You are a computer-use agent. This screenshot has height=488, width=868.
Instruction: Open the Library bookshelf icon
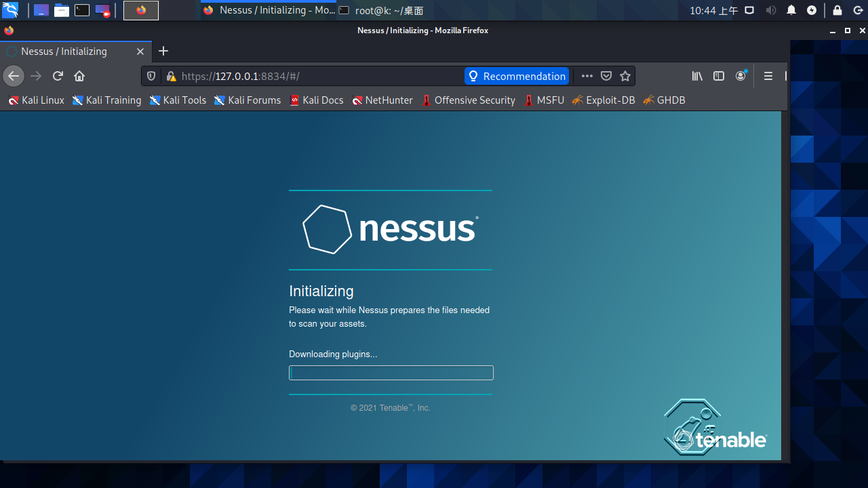(x=697, y=76)
